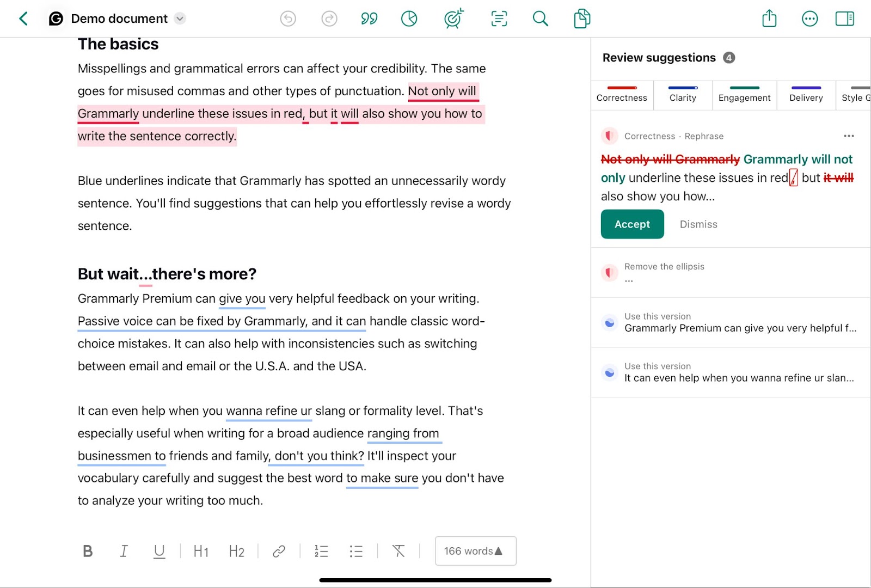Viewport: 871px width, 588px height.
Task: Accept the rephrase suggestion
Action: click(632, 224)
